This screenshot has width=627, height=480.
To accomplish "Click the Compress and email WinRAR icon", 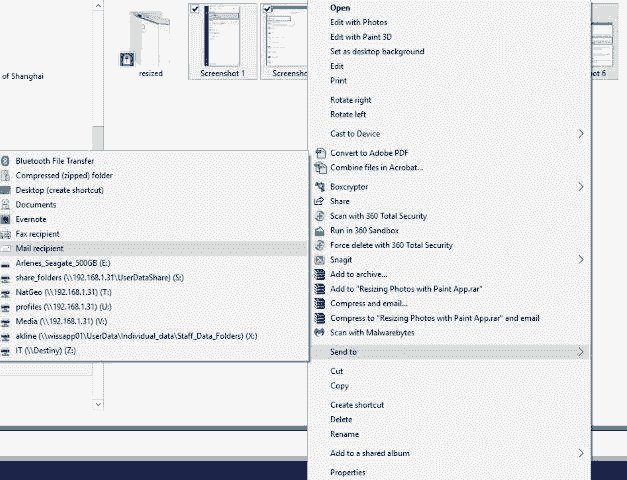I will (x=319, y=303).
